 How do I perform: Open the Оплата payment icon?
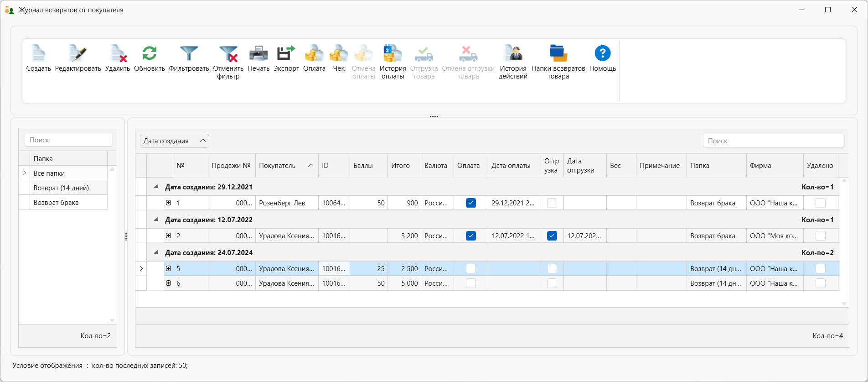(x=314, y=53)
